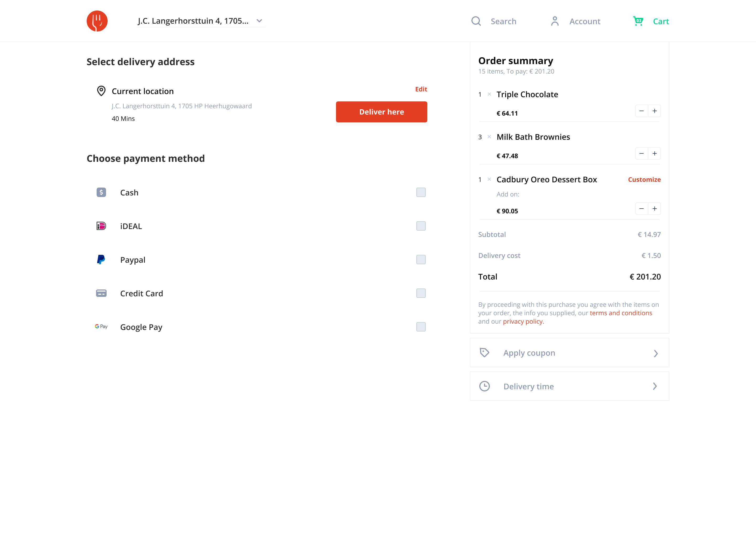This screenshot has width=756, height=538.
Task: Click the Apply coupon label
Action: [529, 353]
